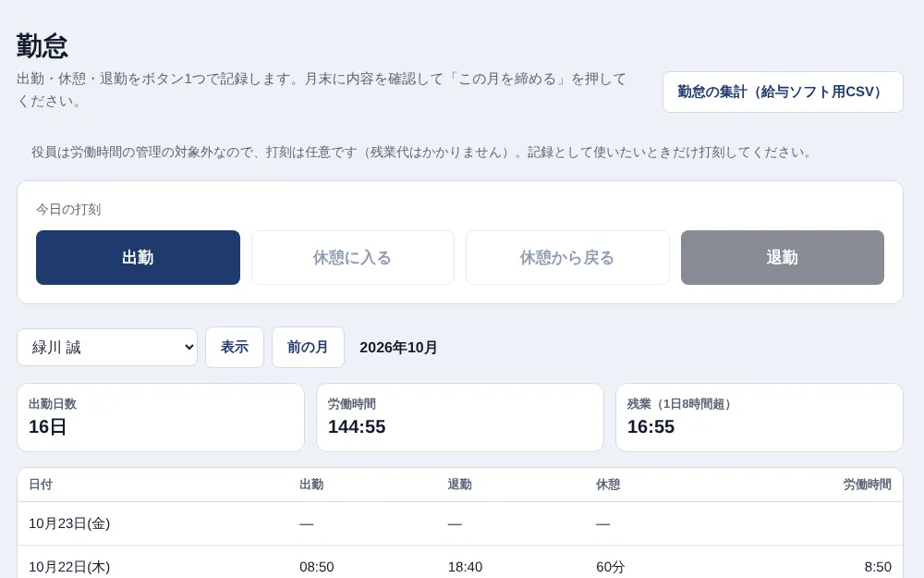Click the 出勤 clock-in button
This screenshot has width=924, height=578.
pyautogui.click(x=138, y=258)
